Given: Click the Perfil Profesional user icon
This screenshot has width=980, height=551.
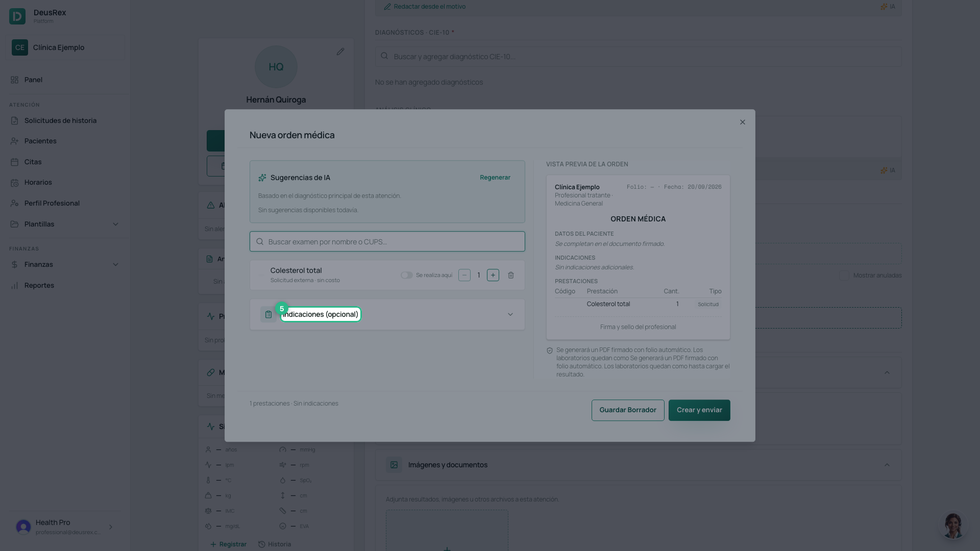Looking at the screenshot, I should [14, 203].
